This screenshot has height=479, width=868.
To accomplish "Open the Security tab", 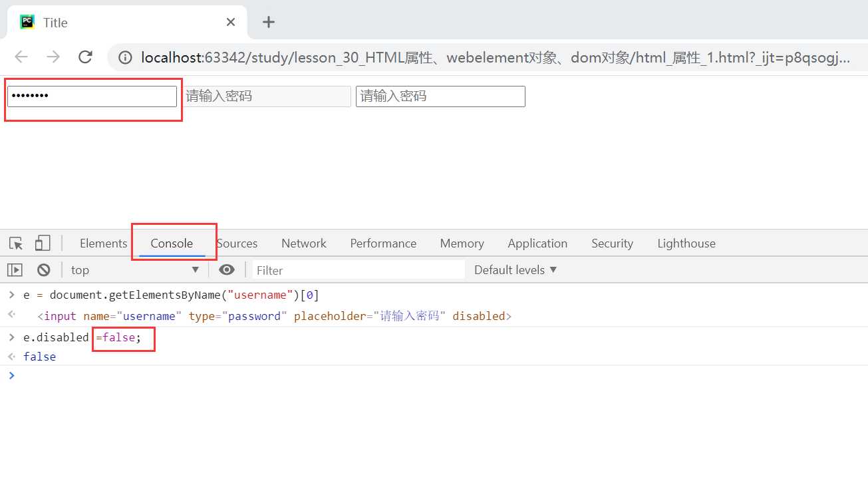I will click(612, 243).
